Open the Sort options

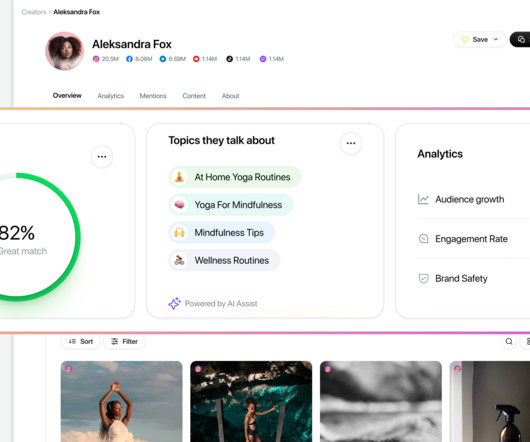point(81,341)
